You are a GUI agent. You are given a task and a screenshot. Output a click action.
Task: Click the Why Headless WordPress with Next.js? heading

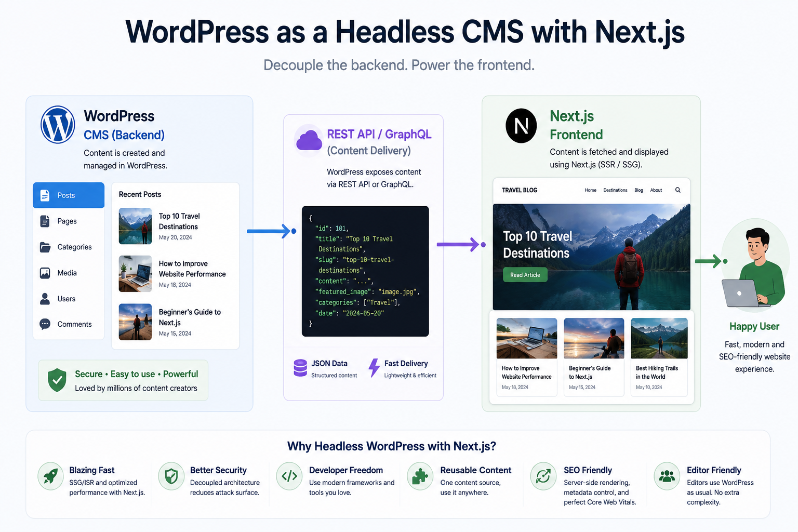coord(392,446)
